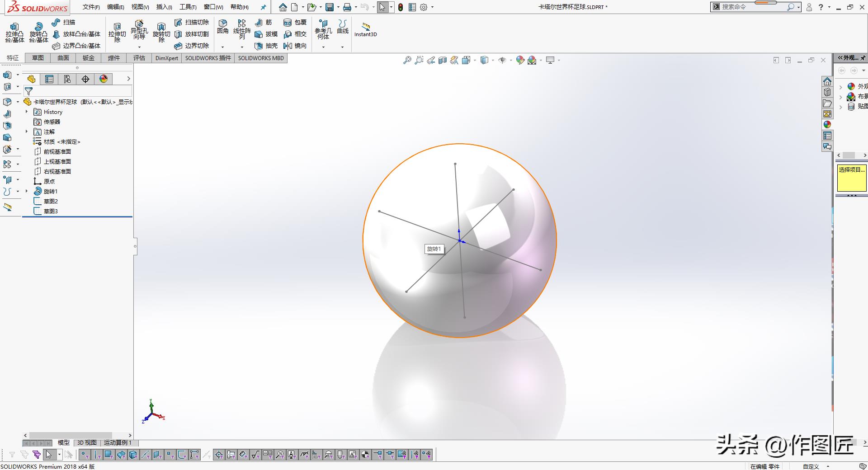Open the Hole Wizard tool (异型孔向导)
This screenshot has width=868, height=470.
click(139, 29)
